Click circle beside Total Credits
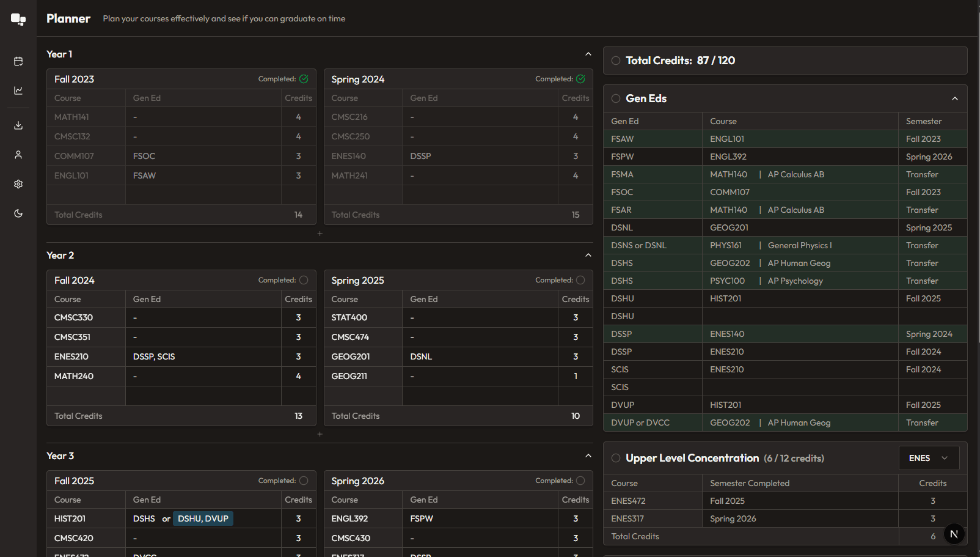The height and width of the screenshot is (557, 980). point(616,61)
